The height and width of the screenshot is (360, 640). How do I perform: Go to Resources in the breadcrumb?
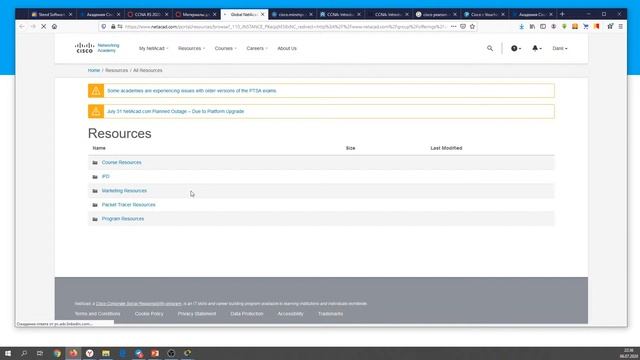click(x=116, y=70)
